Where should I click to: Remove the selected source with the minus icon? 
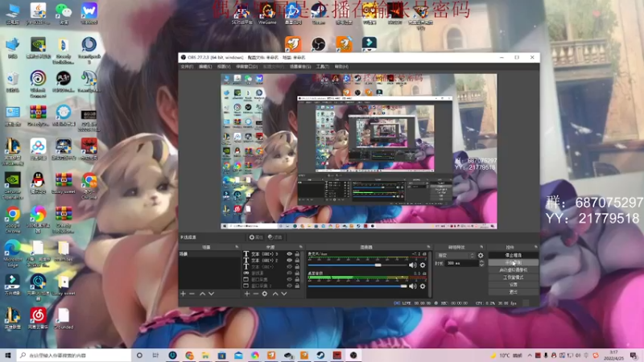255,294
